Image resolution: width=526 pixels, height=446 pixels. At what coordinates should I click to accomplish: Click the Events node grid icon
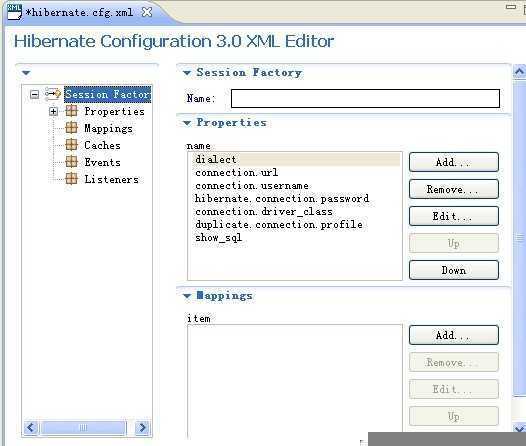click(x=71, y=162)
